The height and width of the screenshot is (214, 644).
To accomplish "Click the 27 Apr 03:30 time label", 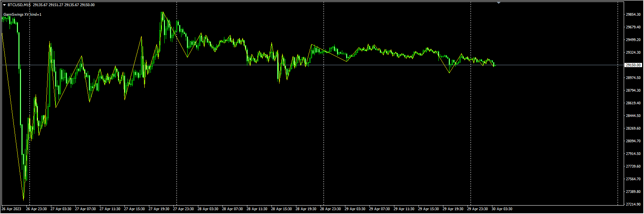I will pyautogui.click(x=61, y=209).
